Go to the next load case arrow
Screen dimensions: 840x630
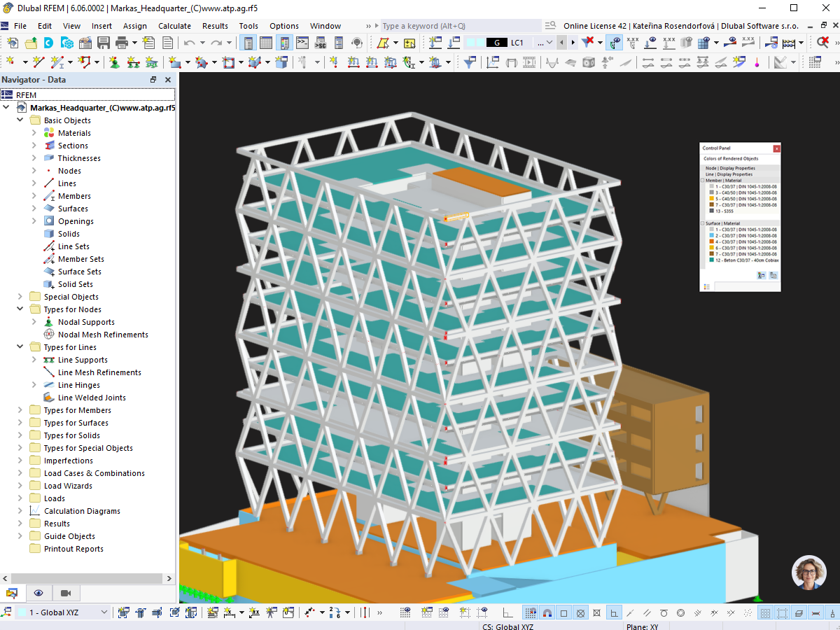click(573, 43)
